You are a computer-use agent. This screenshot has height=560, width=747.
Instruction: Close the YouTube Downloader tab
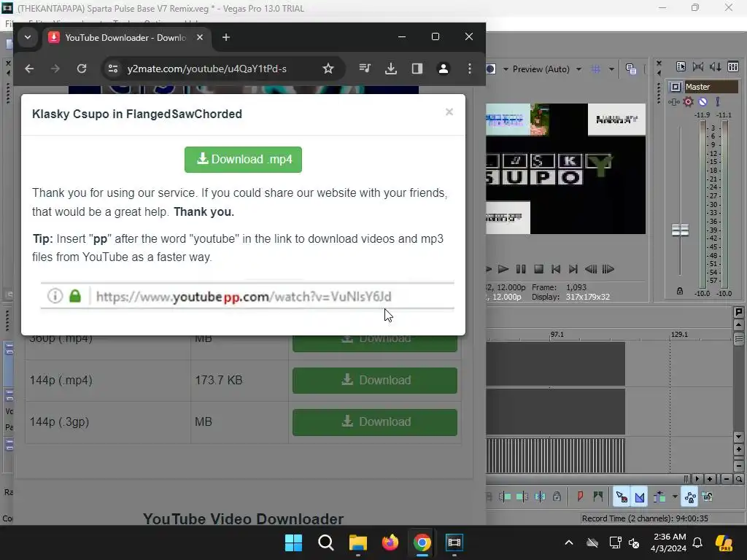click(200, 37)
